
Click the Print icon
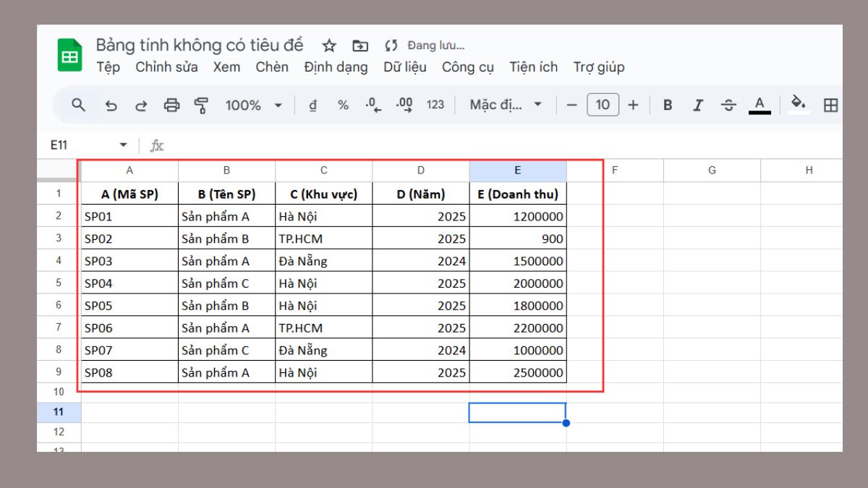[x=170, y=105]
